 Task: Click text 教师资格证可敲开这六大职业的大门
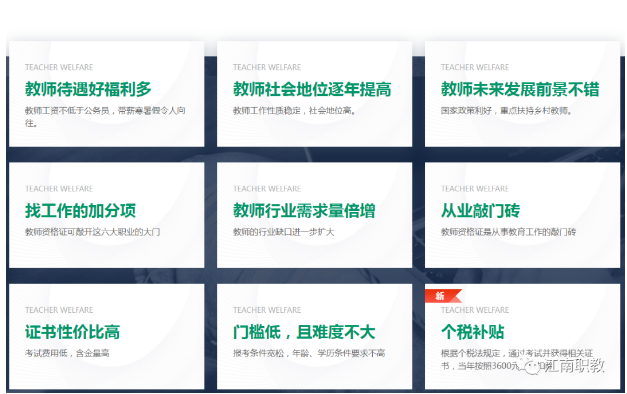(92, 232)
